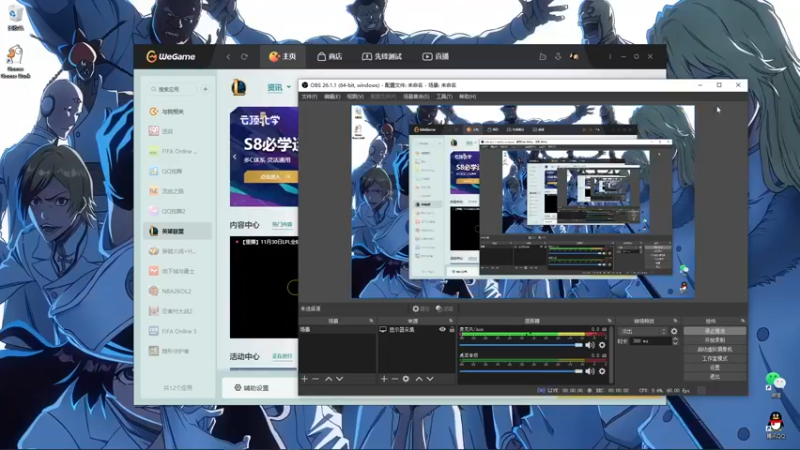
Task: Open the File menu in OBS
Action: click(309, 96)
